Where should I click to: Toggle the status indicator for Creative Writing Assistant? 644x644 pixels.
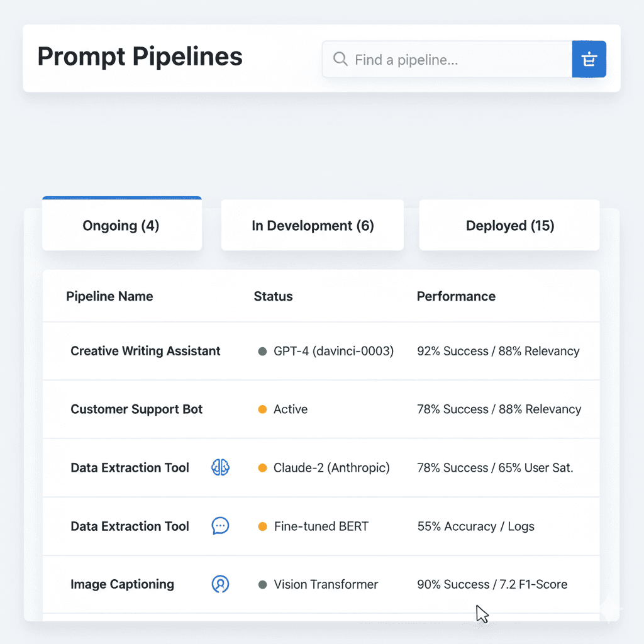262,351
